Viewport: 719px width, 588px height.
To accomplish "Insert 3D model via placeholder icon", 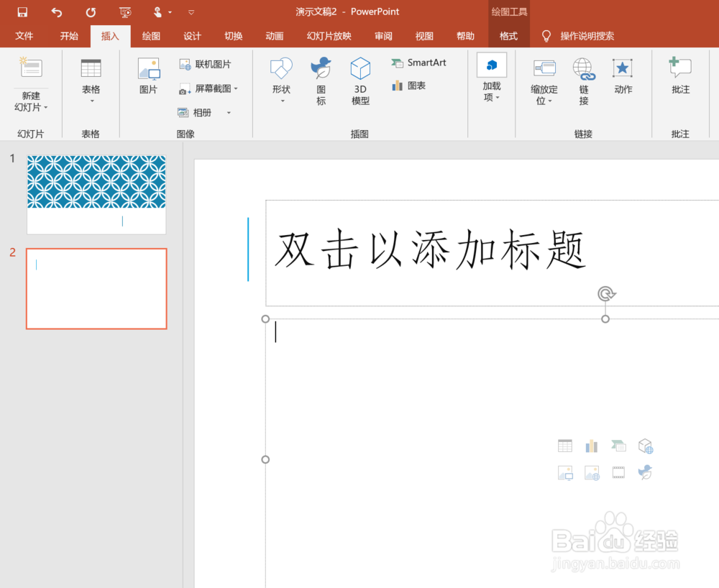I will 646,446.
